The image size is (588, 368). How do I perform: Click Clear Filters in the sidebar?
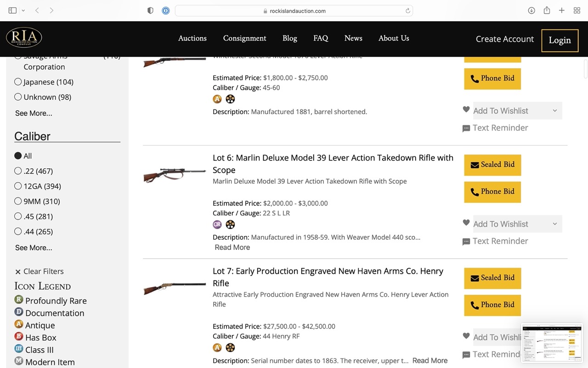[40, 271]
